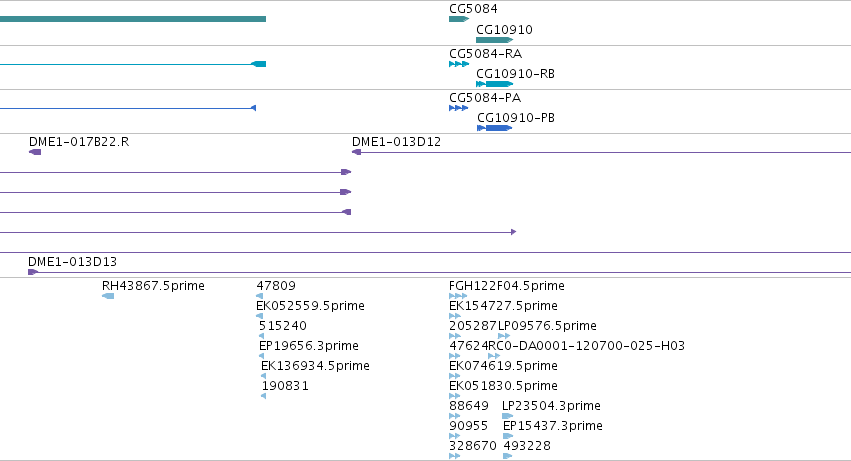Select the EP19656.3prime label

pos(308,346)
